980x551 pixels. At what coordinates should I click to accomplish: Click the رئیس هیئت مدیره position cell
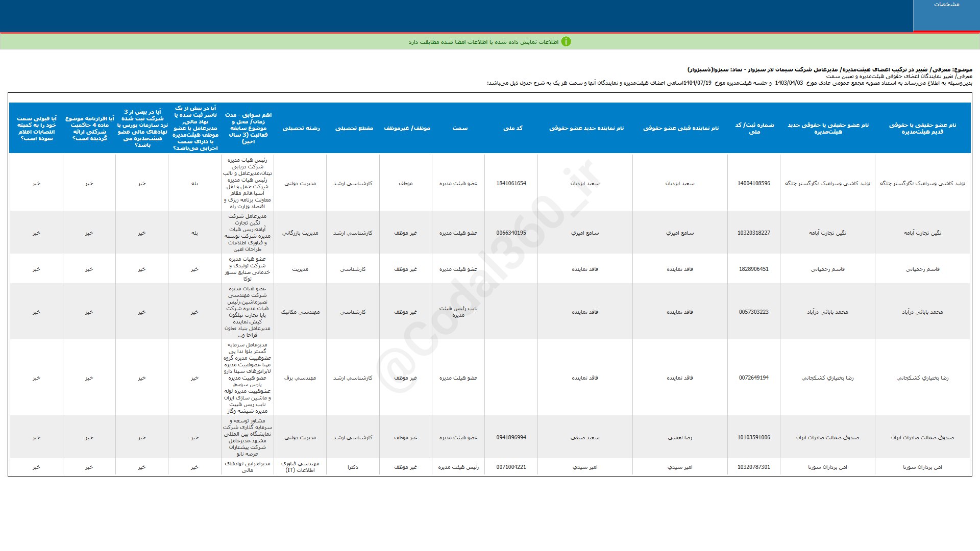[458, 467]
